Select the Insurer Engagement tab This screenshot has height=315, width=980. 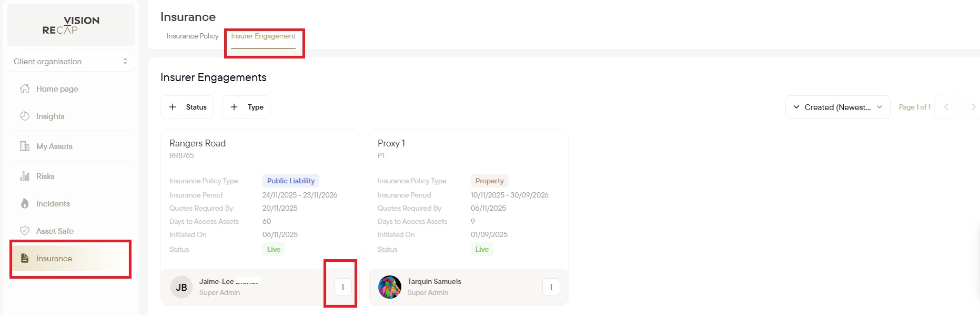click(263, 36)
